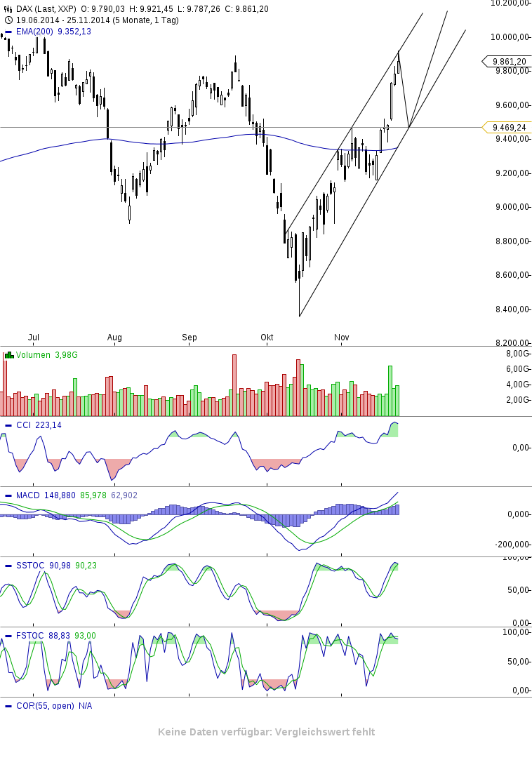Click the 'EMA(200)' indicator label
The image size is (532, 767).
(x=34, y=32)
